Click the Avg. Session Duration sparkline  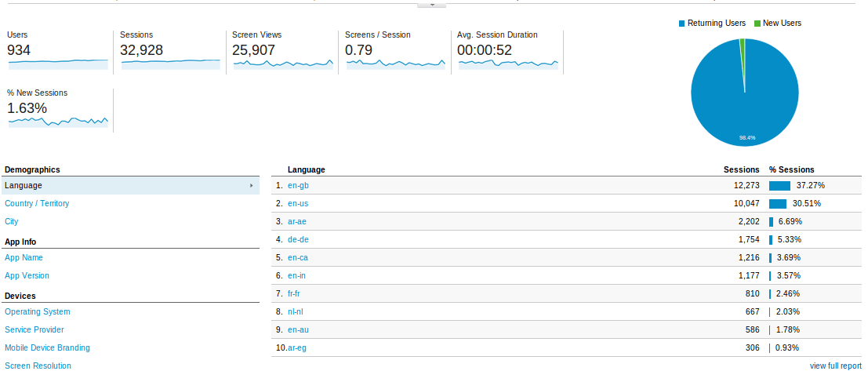pos(508,64)
